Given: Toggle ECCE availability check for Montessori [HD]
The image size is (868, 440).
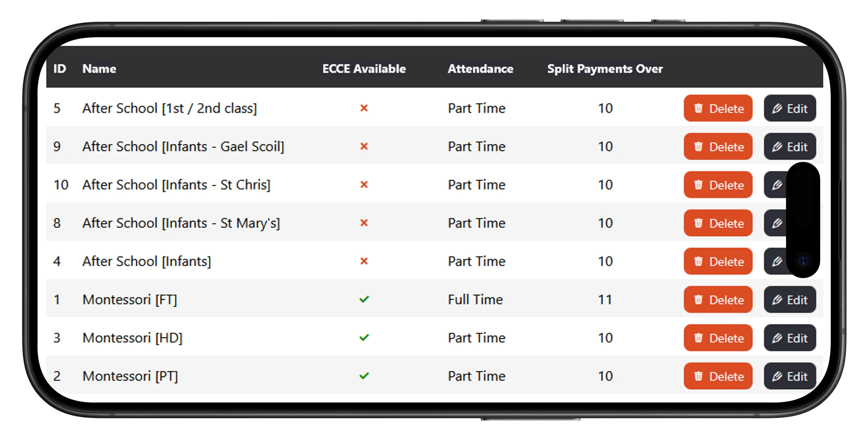Looking at the screenshot, I should click(364, 337).
